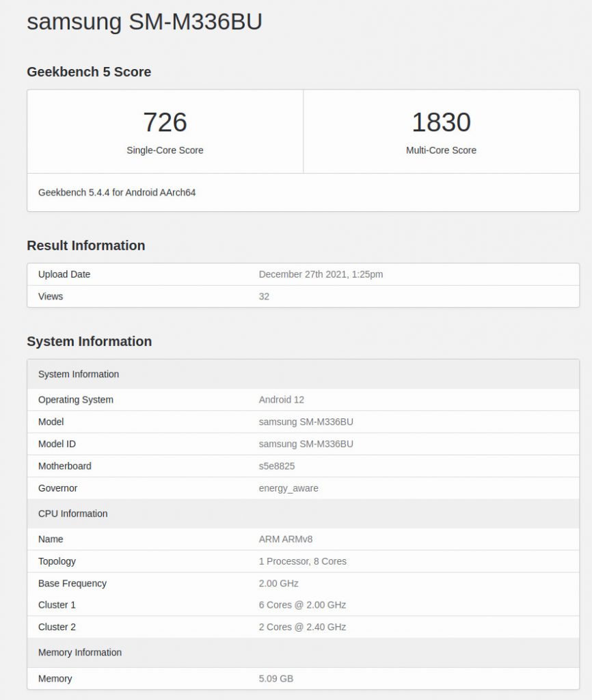This screenshot has width=592, height=700.
Task: Select the date 'December 27th 2021, 1:25pm'
Action: [321, 274]
